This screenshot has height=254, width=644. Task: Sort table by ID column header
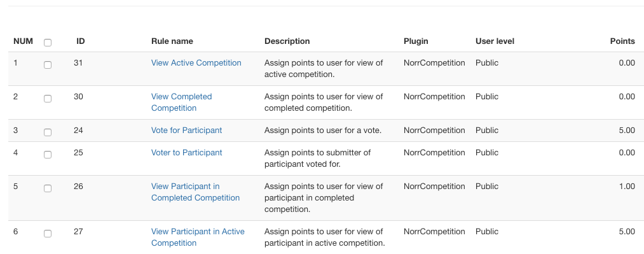pyautogui.click(x=81, y=41)
